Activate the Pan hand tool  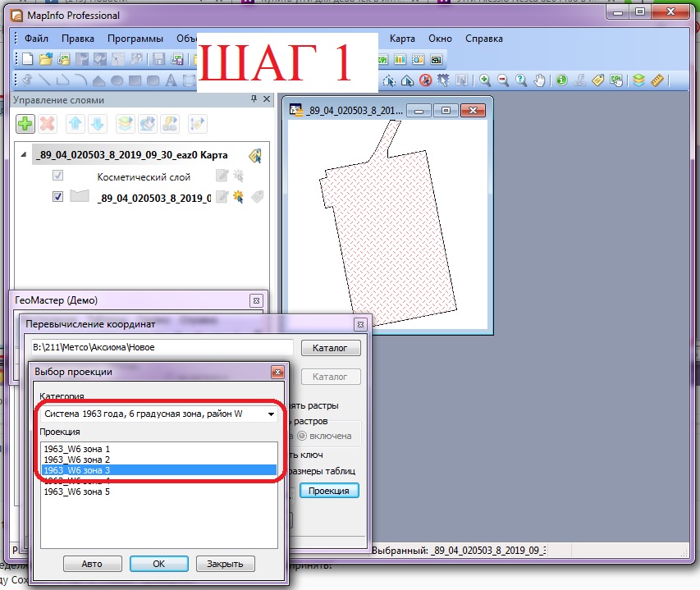pyautogui.click(x=539, y=80)
